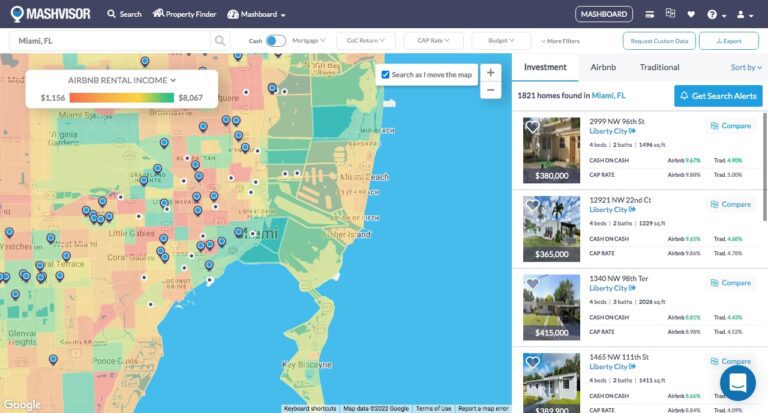Image resolution: width=768 pixels, height=413 pixels.
Task: Favorite the 12921 NW 22nd Ct listing
Action: click(x=533, y=205)
